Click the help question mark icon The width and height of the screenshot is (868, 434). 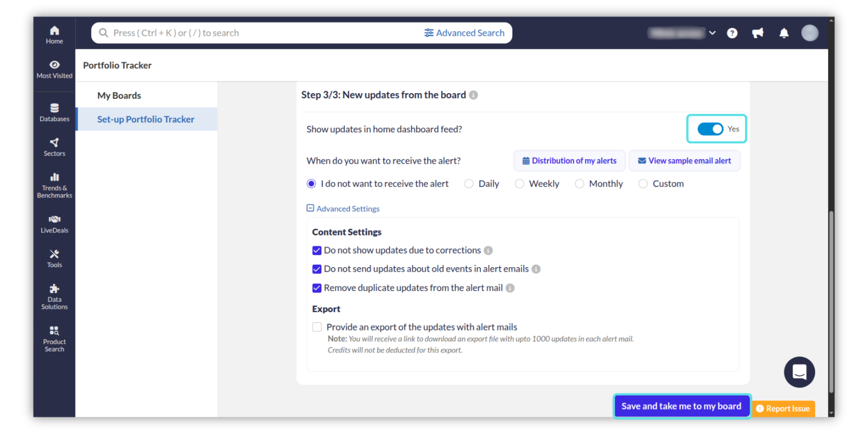732,33
